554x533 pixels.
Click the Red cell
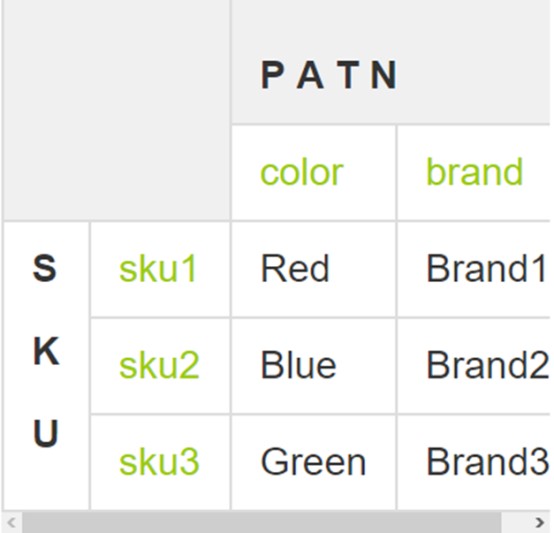(295, 269)
